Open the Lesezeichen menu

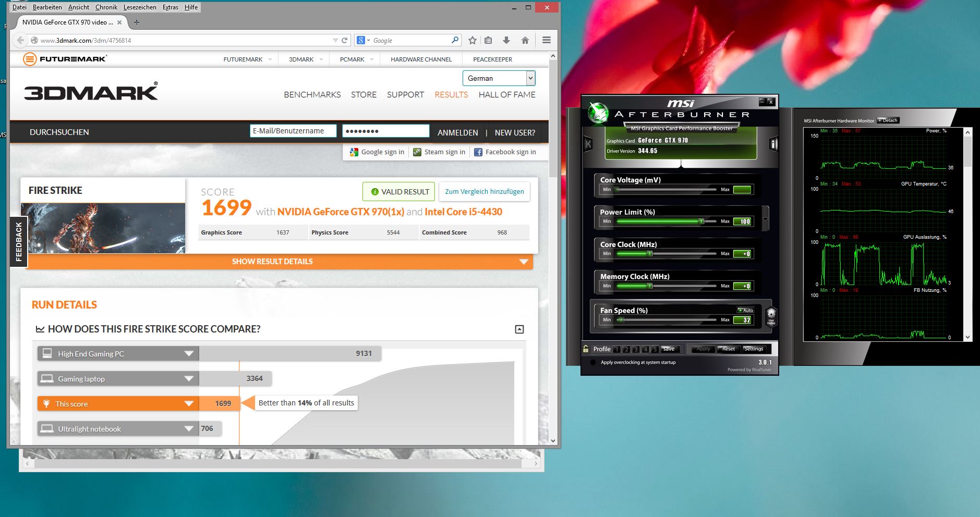coord(140,7)
